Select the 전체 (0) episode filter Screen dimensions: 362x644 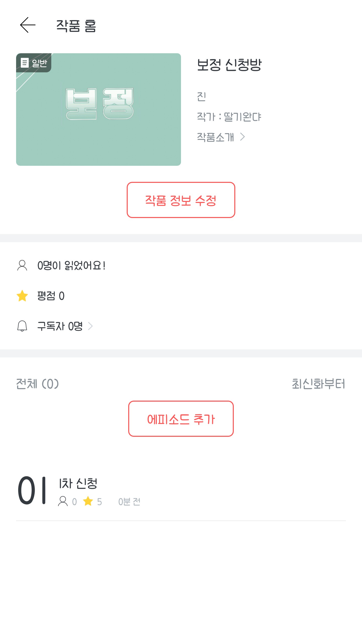point(37,384)
